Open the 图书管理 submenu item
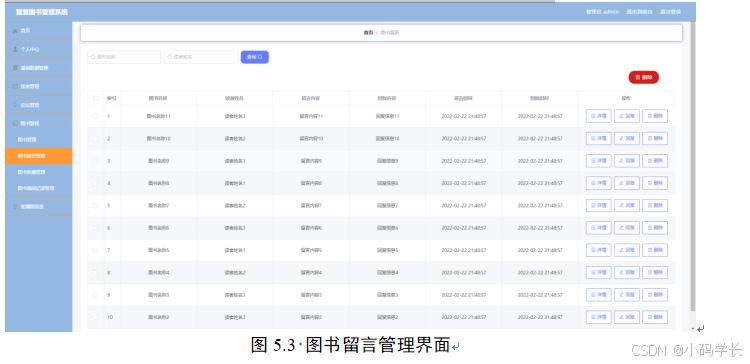Image resolution: width=750 pixels, height=364 pixels. click(x=39, y=140)
